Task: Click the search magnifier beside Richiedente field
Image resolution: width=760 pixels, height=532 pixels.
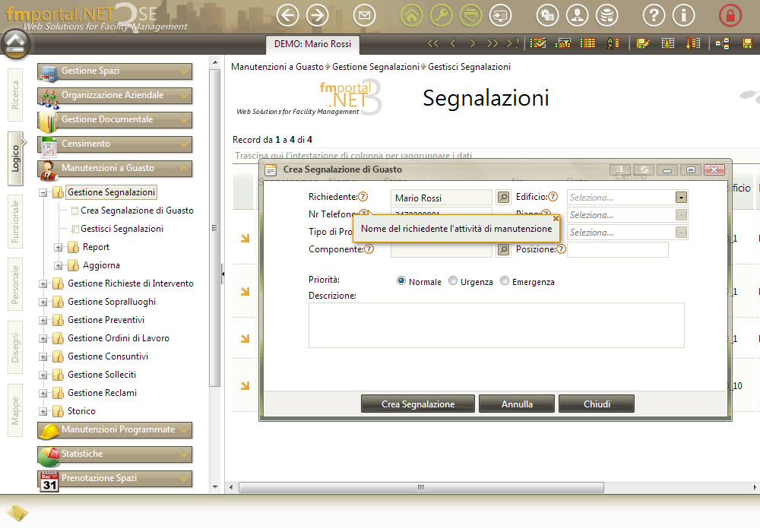Action: [505, 197]
